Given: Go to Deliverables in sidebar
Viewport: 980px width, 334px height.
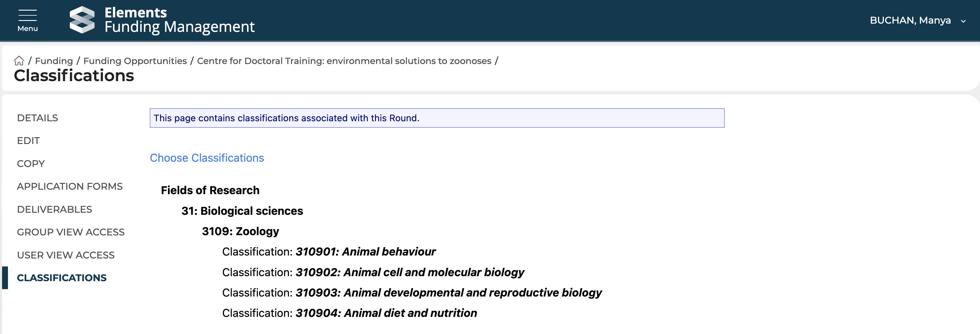Looking at the screenshot, I should (55, 209).
